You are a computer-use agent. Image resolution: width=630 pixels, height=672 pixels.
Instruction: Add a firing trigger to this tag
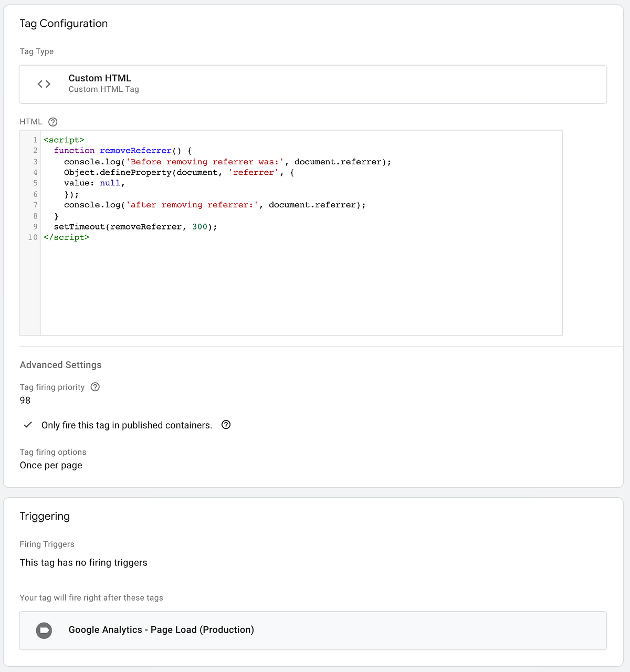click(83, 562)
